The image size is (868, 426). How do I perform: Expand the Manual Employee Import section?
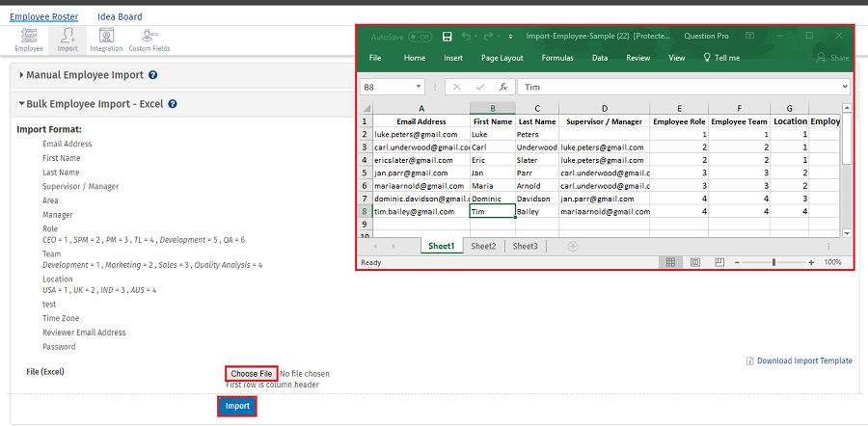tap(82, 75)
